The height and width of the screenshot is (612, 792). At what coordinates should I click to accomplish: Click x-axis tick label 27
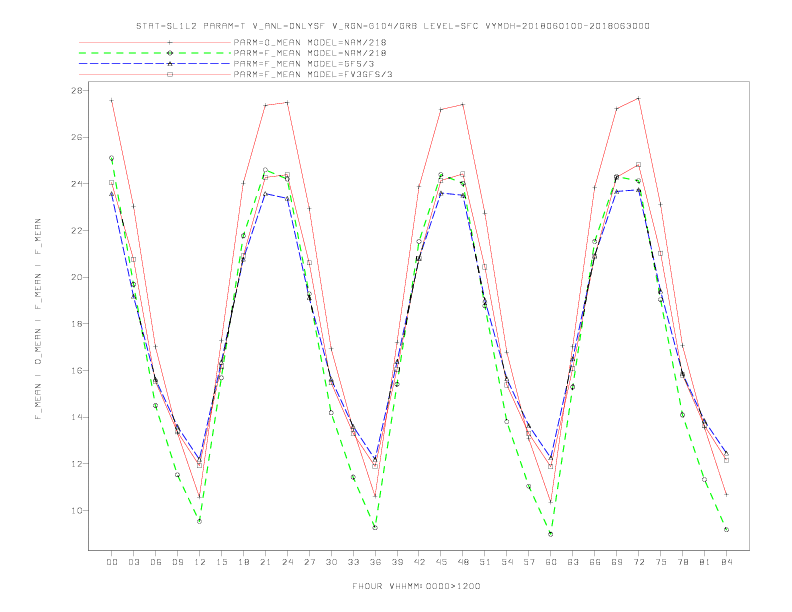(309, 562)
